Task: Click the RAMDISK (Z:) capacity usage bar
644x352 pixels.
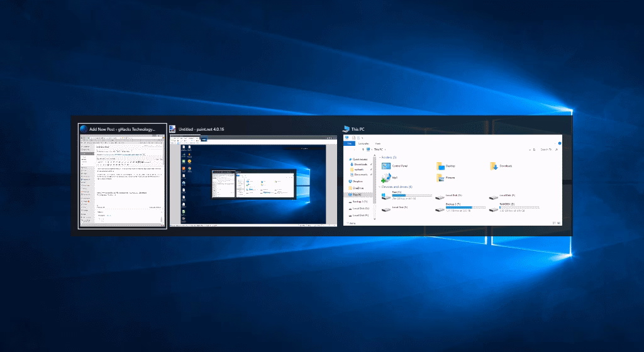Action: coord(519,207)
